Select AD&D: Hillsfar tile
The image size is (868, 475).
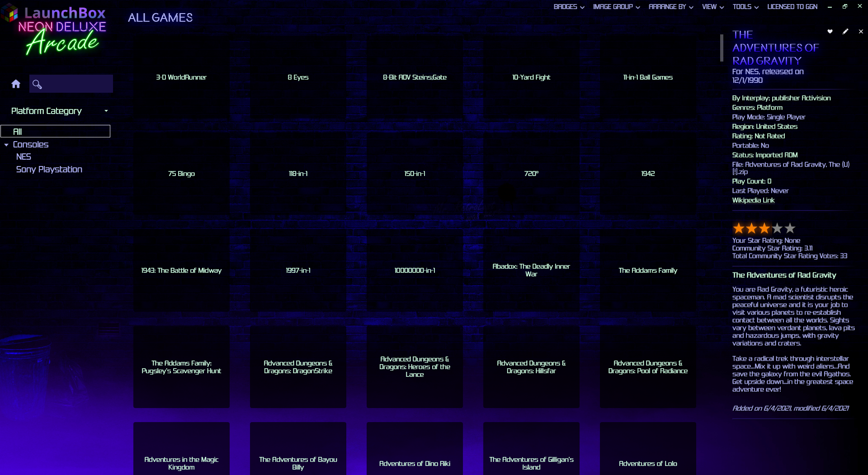point(531,367)
